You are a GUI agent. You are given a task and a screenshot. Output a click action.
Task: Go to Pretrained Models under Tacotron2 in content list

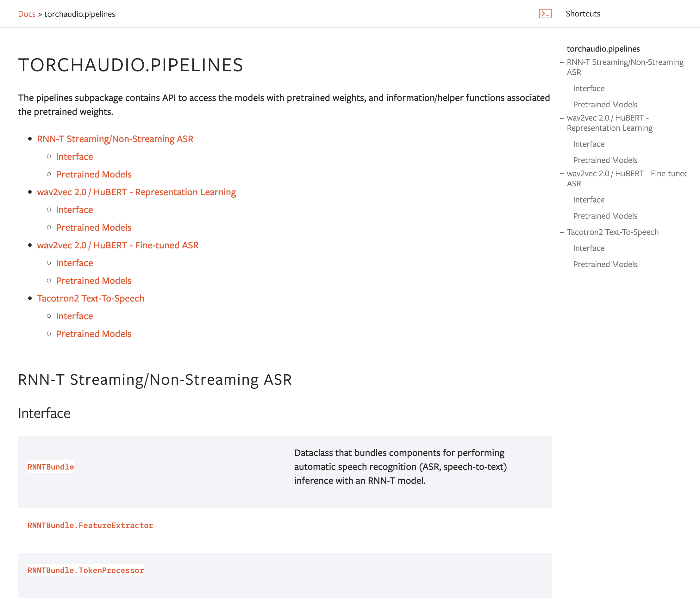click(x=94, y=333)
